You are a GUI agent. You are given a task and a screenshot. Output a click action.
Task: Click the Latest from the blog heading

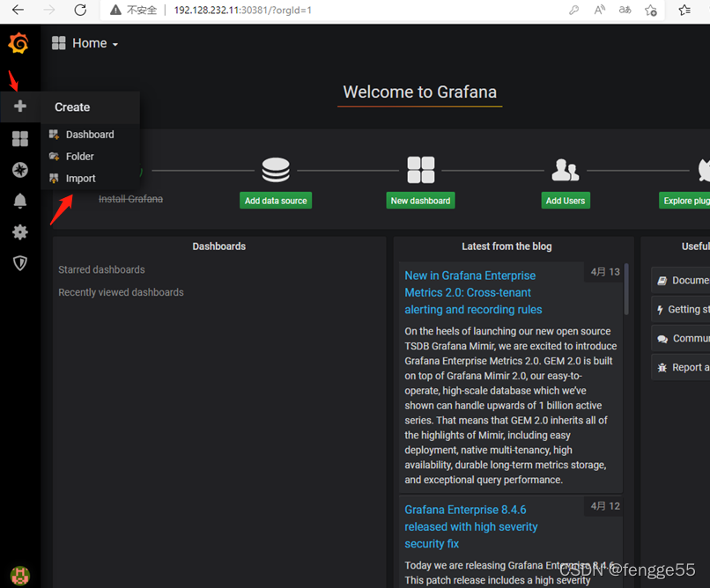click(x=507, y=246)
